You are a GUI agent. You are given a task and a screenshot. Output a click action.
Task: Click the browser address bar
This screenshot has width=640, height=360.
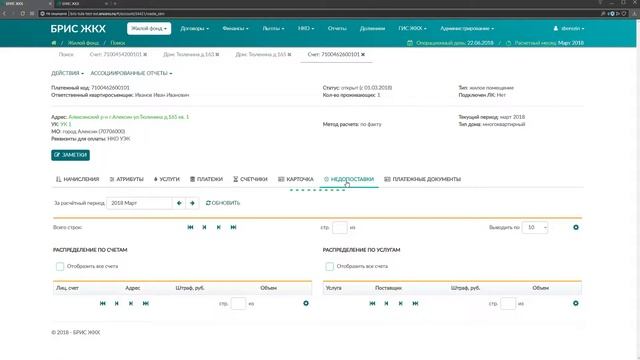pos(318,13)
